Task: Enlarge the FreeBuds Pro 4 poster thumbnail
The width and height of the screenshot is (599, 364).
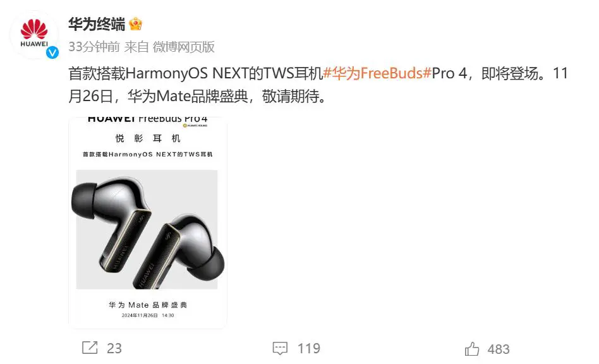Action: (x=147, y=222)
